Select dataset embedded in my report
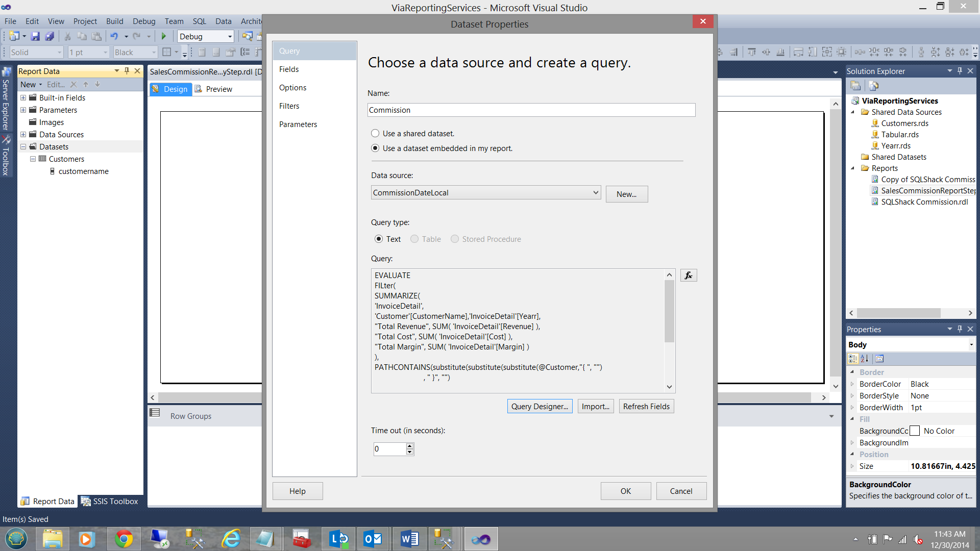The image size is (980, 551). tap(375, 148)
